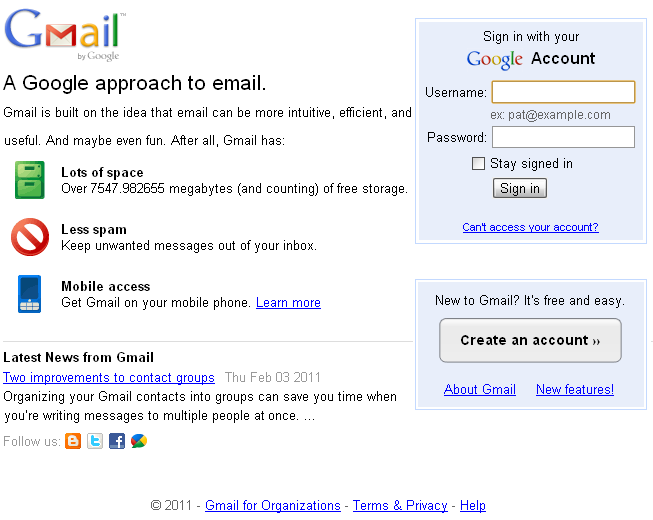Click the Blogger follow icon
653x520 pixels.
73,441
